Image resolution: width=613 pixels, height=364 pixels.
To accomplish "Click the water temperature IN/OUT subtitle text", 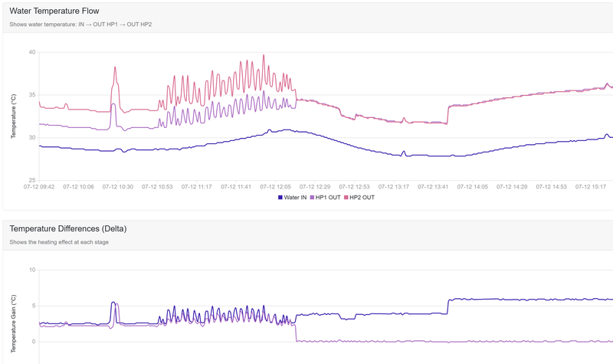I will click(80, 25).
